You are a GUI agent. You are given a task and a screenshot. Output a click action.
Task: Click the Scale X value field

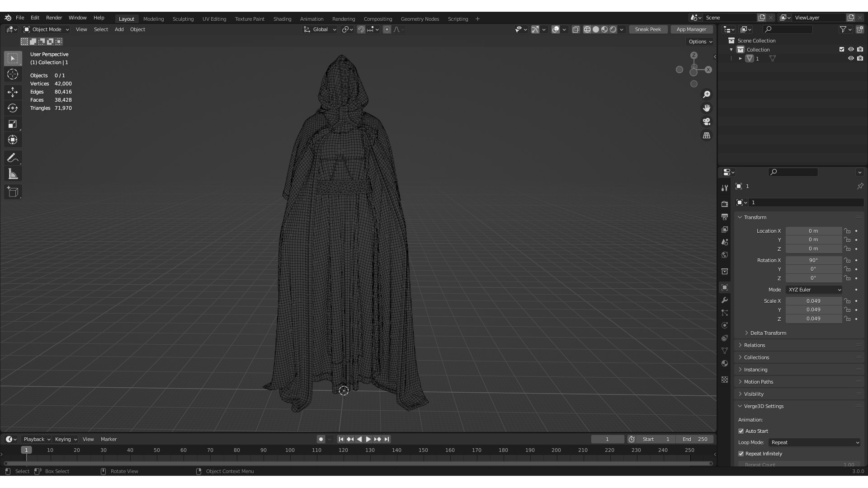pyautogui.click(x=813, y=301)
